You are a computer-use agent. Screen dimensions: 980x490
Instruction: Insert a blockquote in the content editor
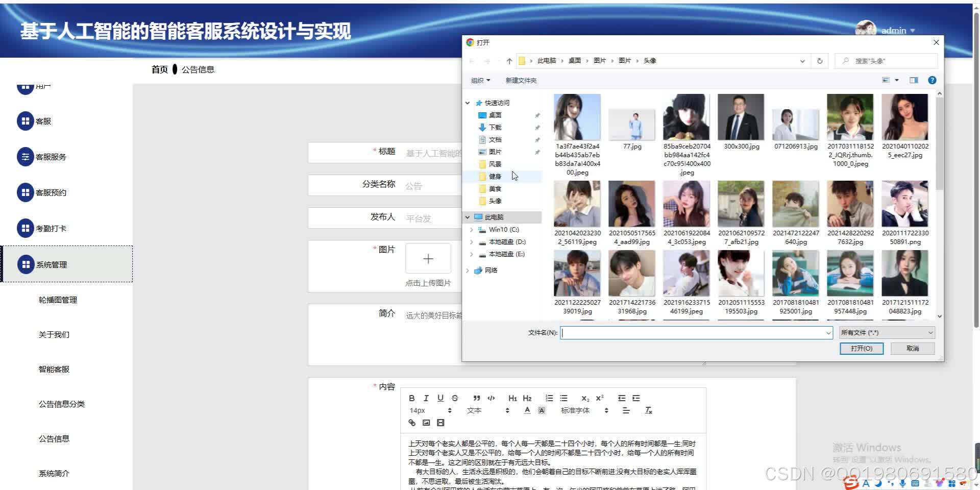coord(477,398)
